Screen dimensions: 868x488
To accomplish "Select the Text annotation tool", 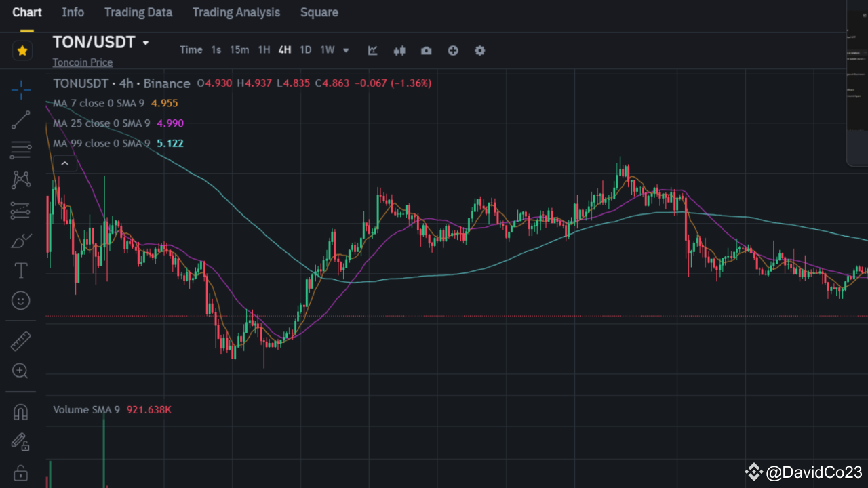I will point(21,270).
